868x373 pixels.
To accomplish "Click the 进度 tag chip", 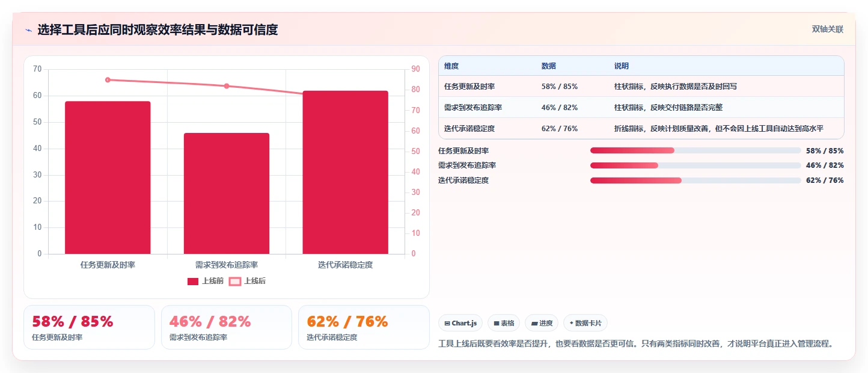I will (x=542, y=323).
